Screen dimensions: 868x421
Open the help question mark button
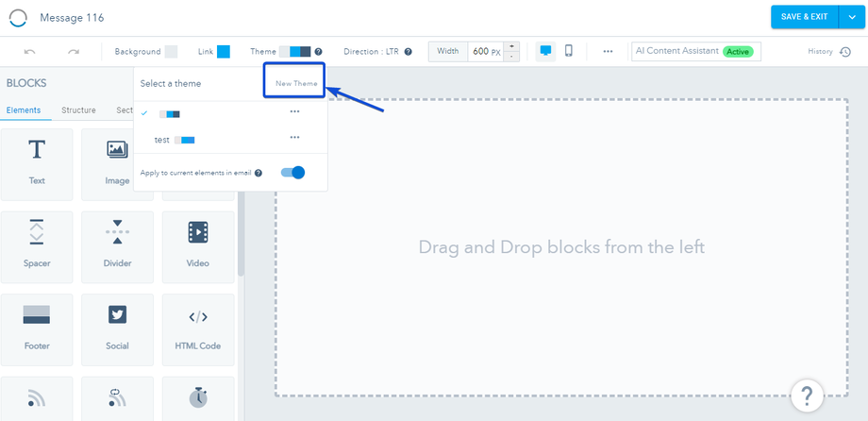click(x=807, y=395)
